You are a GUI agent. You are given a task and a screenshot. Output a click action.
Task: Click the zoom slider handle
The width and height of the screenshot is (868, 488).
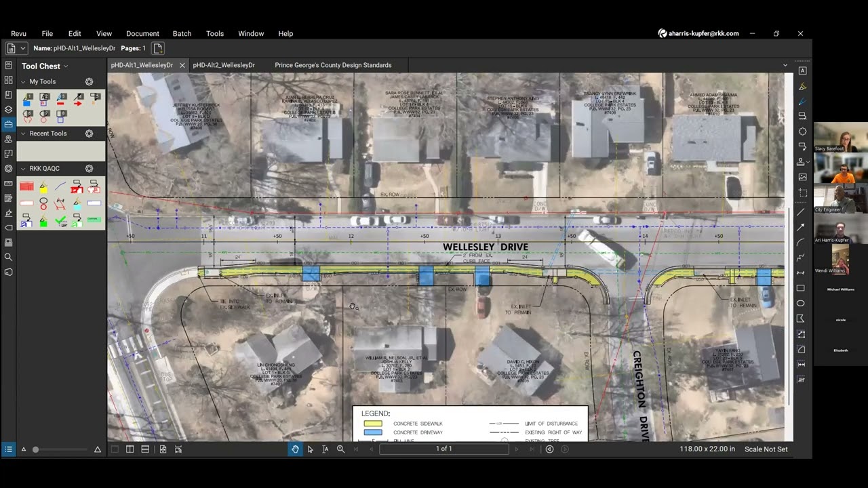click(36, 449)
